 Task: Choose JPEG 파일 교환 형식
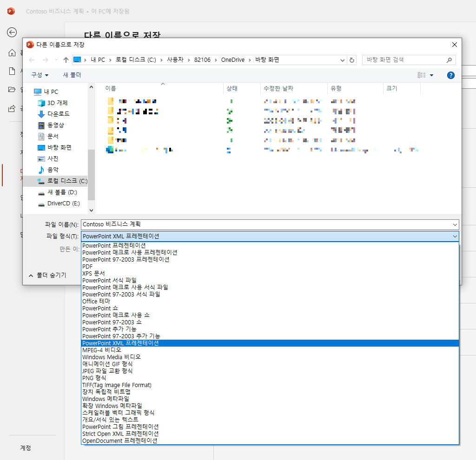point(270,371)
